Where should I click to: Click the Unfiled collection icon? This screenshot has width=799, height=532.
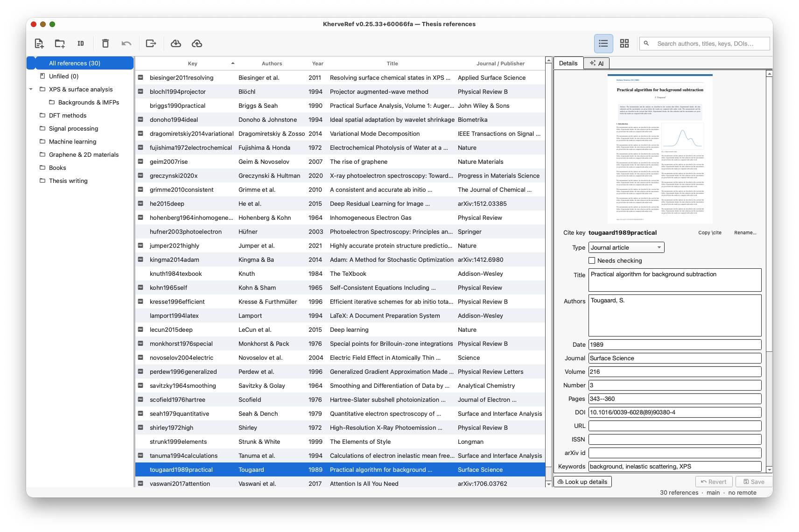coord(42,76)
